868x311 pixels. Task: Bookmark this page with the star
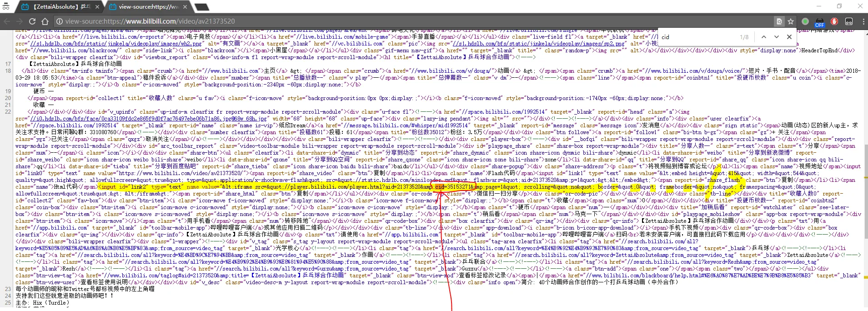[x=791, y=21]
